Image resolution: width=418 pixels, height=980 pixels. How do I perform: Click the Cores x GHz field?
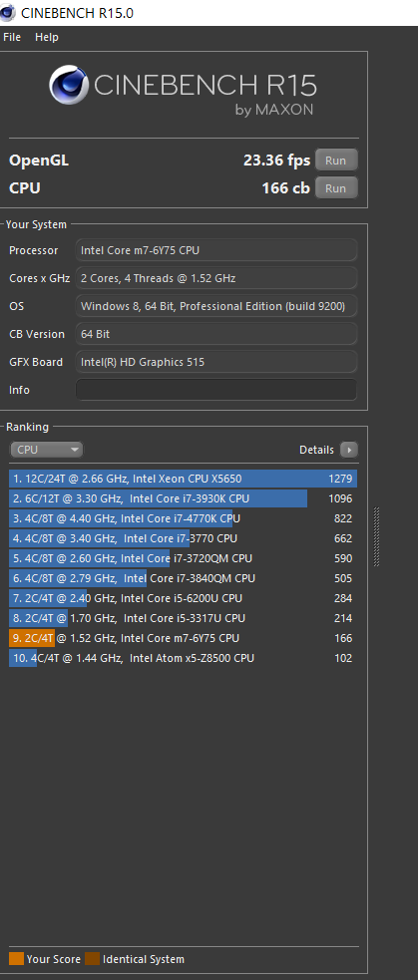point(216,278)
